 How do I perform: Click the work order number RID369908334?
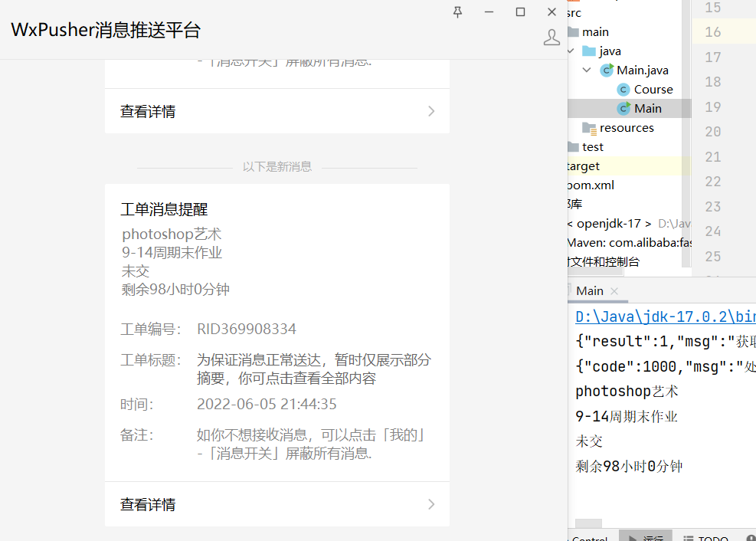[x=247, y=329]
